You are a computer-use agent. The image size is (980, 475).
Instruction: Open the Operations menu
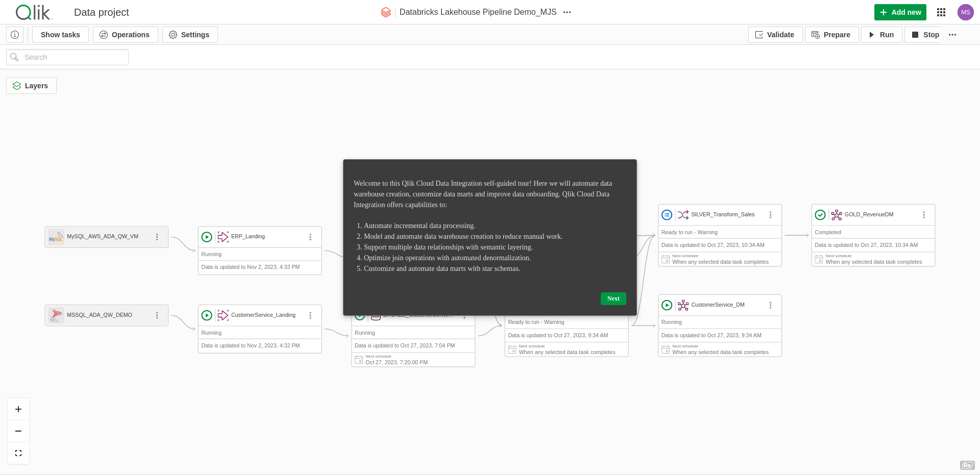tap(125, 34)
